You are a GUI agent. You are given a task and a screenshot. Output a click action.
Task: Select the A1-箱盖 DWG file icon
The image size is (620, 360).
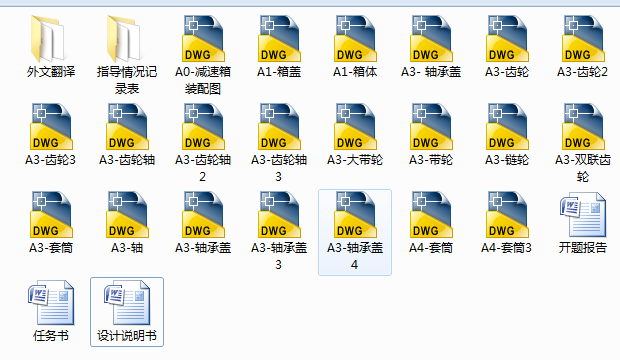pos(279,39)
